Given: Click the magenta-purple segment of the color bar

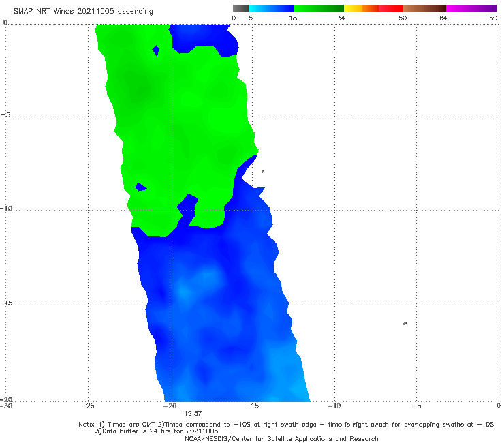Looking at the screenshot, I should [471, 8].
